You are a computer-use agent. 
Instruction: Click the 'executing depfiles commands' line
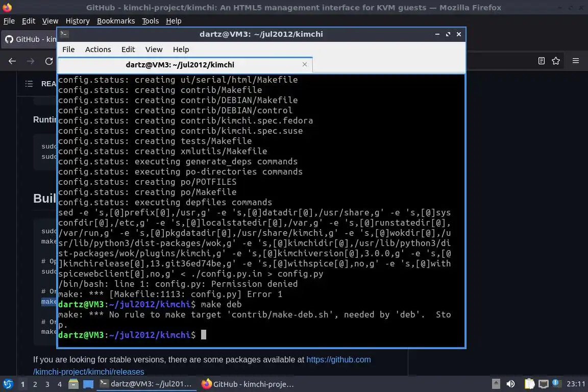165,202
